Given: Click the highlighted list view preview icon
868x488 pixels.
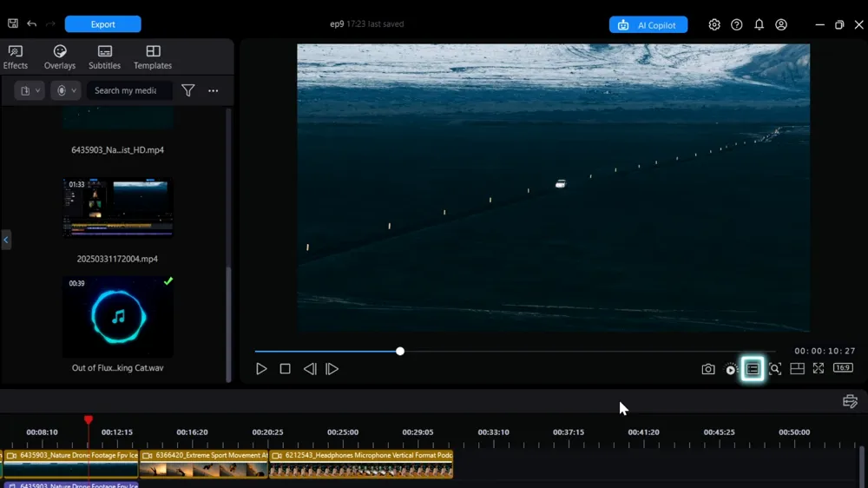Looking at the screenshot, I should (753, 369).
